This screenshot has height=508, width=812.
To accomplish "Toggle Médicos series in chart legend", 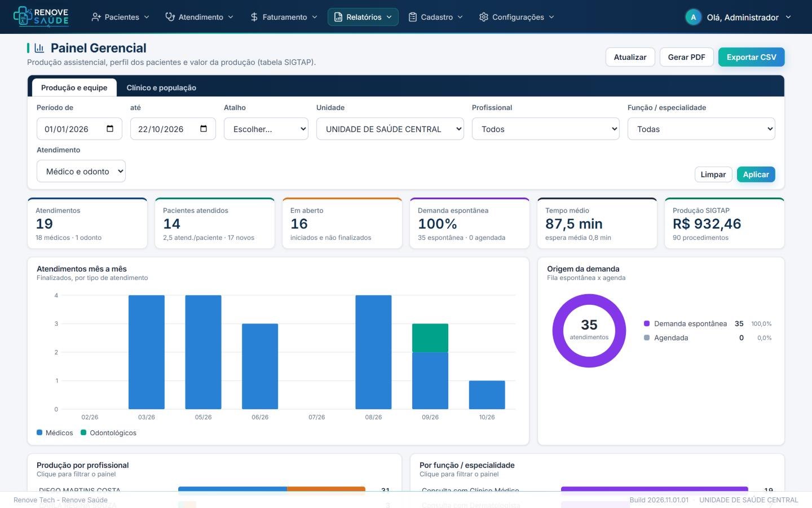I will [55, 432].
